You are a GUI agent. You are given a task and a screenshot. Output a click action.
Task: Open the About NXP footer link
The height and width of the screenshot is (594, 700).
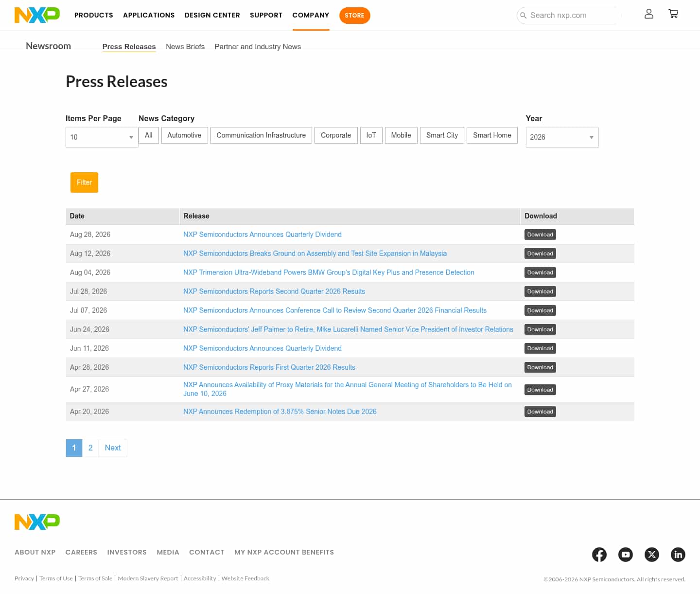click(35, 552)
